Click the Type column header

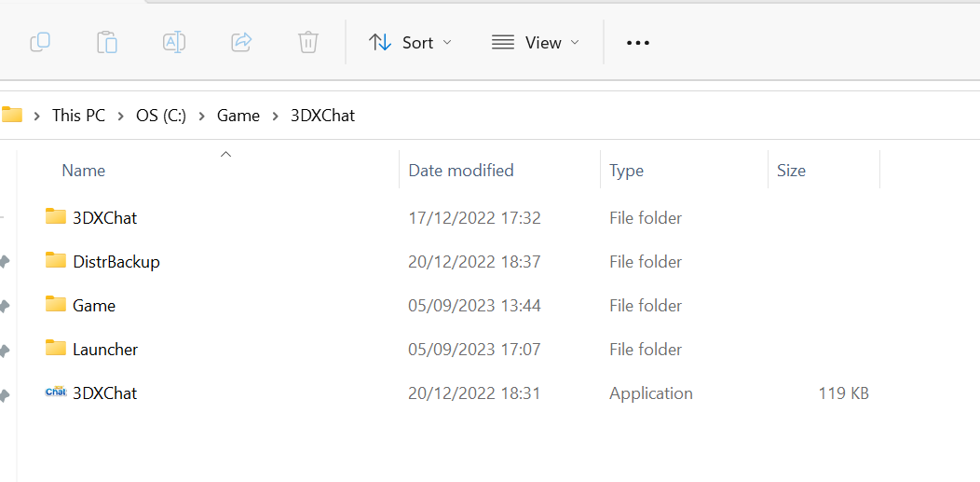pos(626,170)
